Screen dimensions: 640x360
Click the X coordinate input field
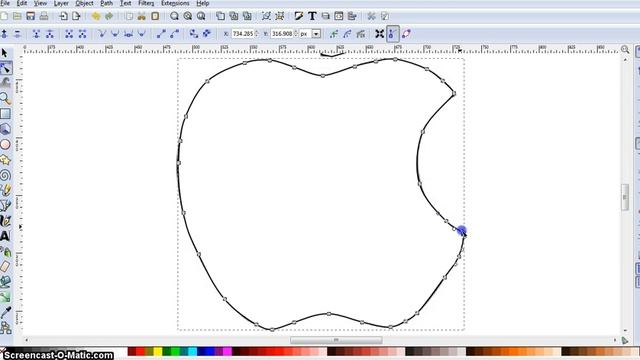click(x=242, y=34)
